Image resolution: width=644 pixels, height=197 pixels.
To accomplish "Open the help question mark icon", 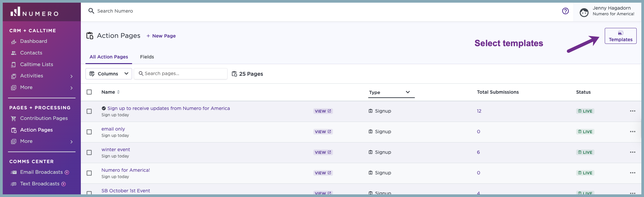I will click(565, 11).
